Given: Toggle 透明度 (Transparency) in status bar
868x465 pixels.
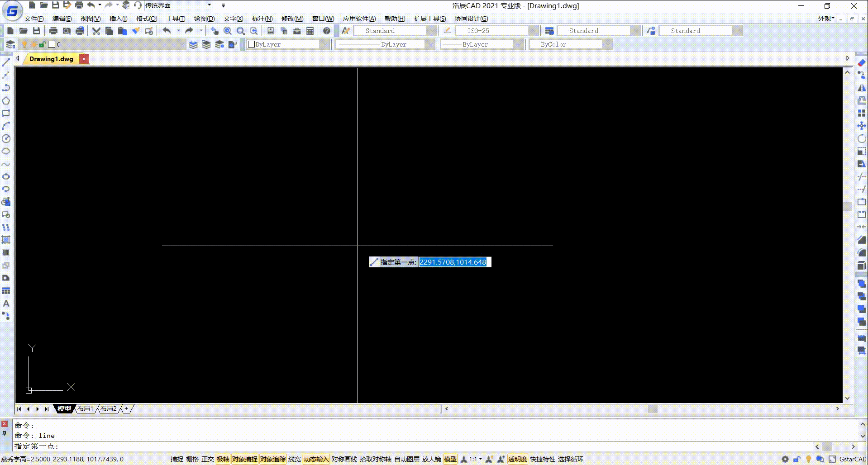Looking at the screenshot, I should (518, 459).
